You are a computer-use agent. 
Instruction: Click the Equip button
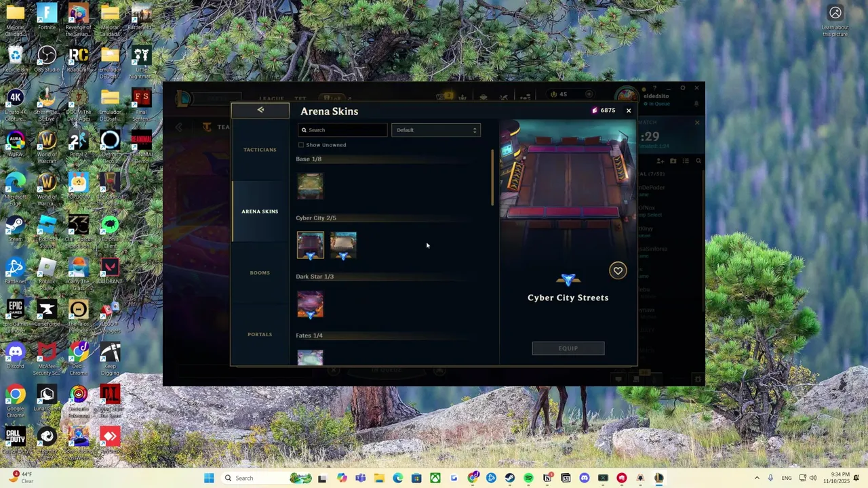568,348
